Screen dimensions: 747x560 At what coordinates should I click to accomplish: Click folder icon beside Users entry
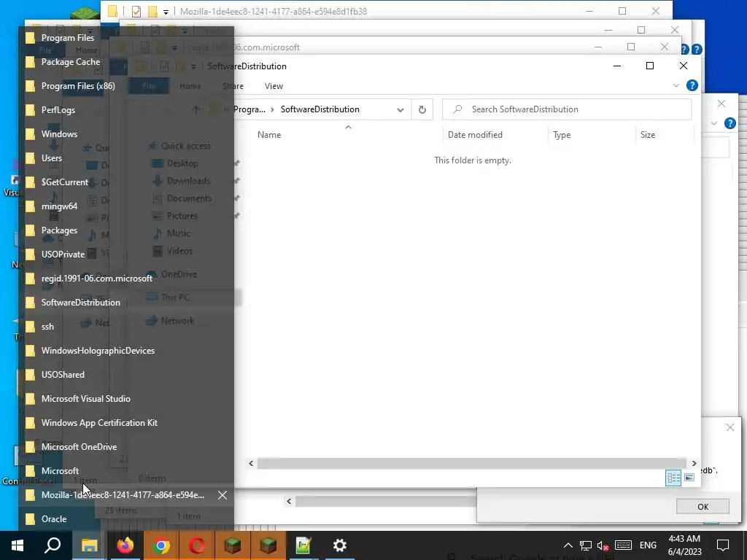pos(30,158)
